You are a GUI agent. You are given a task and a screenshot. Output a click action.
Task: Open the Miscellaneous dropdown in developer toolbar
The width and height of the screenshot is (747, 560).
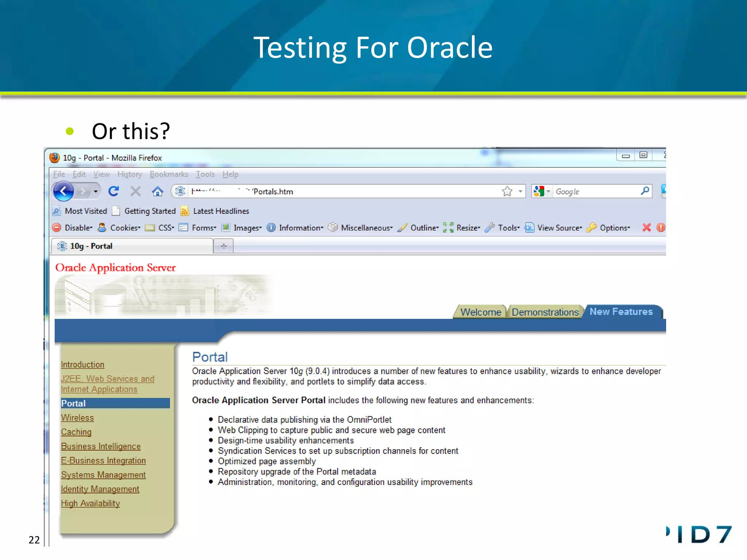(360, 227)
